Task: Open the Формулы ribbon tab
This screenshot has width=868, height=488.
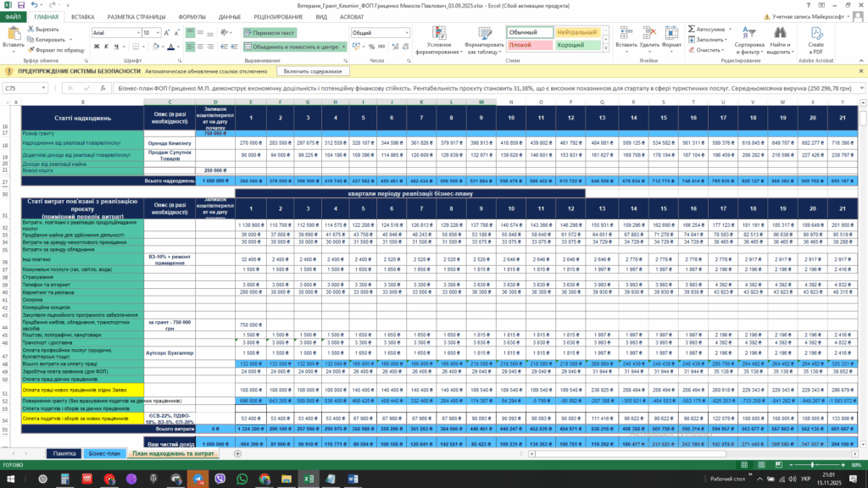Action: click(x=192, y=16)
